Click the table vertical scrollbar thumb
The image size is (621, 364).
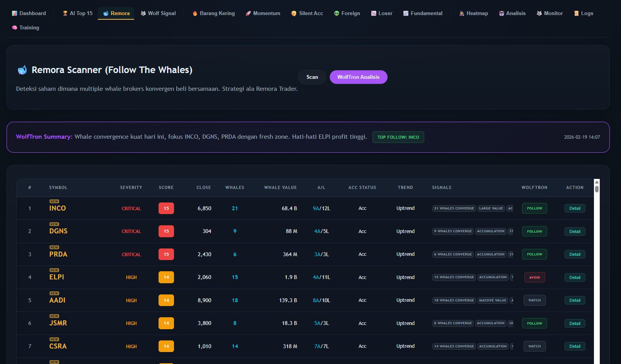pyautogui.click(x=597, y=189)
